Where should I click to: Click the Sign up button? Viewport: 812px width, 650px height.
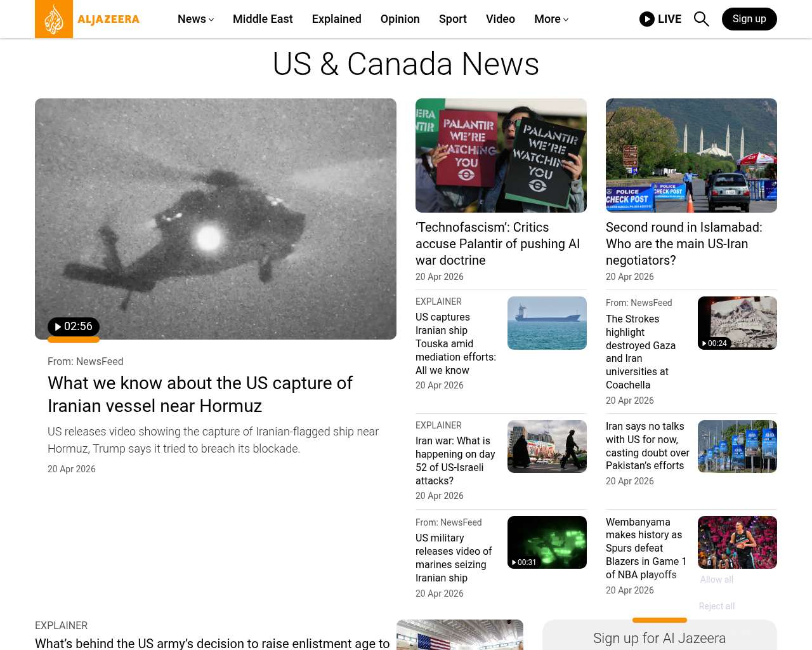749,19
